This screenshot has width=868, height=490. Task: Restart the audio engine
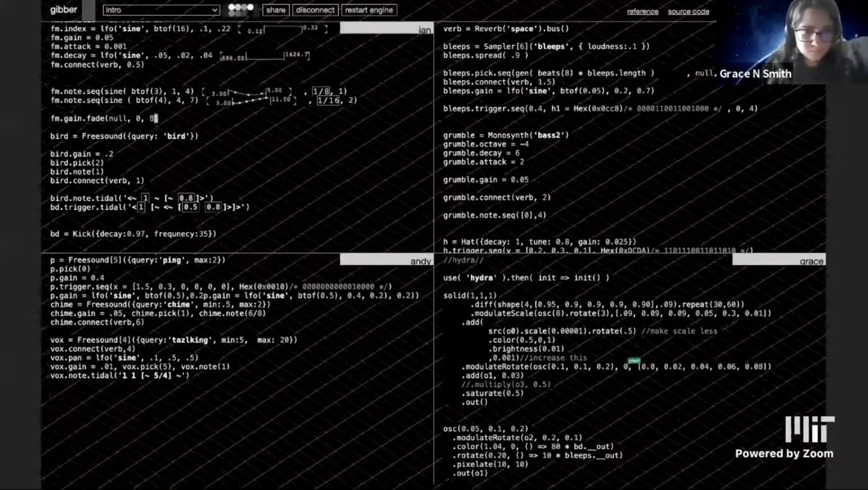(369, 10)
